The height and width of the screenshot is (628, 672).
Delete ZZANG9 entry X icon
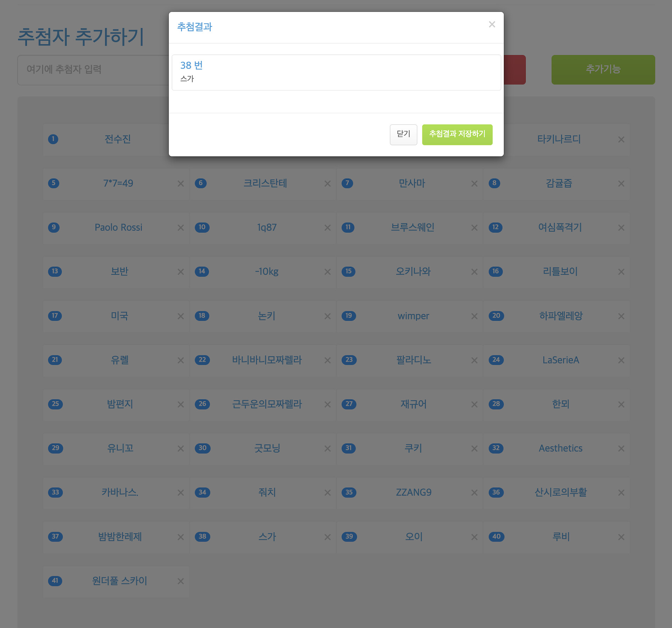(x=474, y=493)
